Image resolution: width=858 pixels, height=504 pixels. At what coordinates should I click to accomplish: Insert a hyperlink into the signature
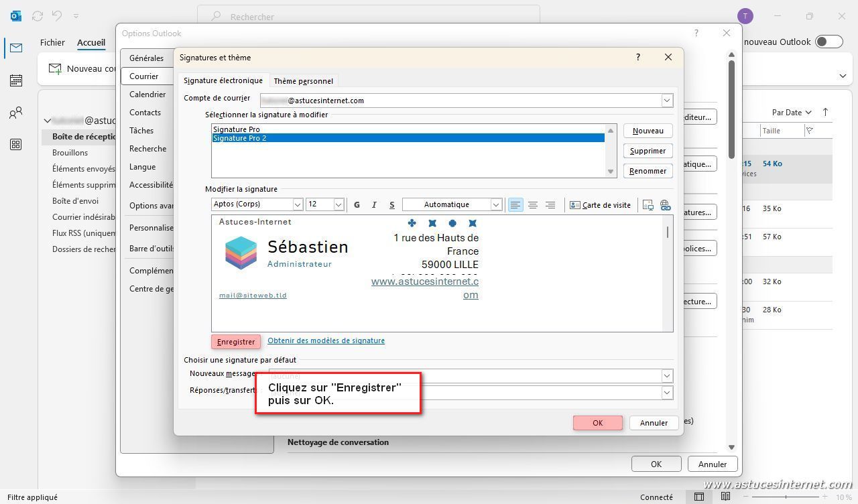point(665,205)
